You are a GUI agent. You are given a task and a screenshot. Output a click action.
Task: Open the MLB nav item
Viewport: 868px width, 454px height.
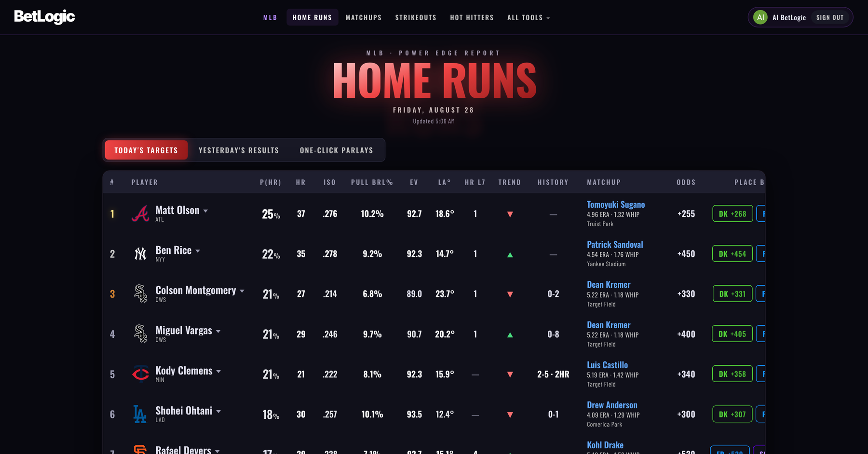(x=270, y=17)
